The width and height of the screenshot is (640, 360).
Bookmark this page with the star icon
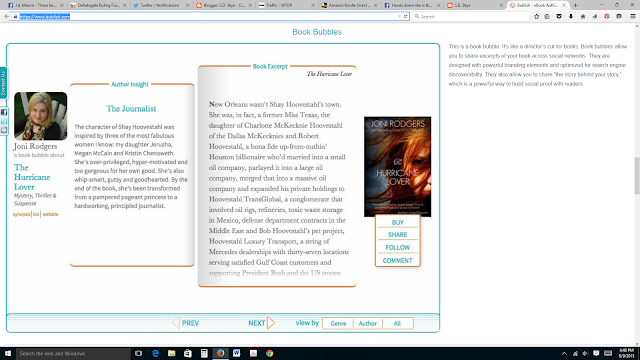(536, 16)
